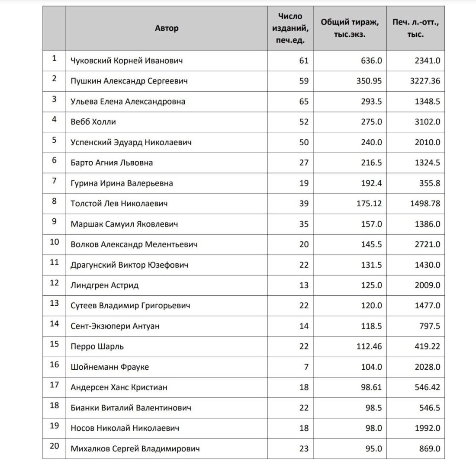Select the value 157.0 in Маршак's row
Viewport: 476px width, 467px height.
point(371,224)
